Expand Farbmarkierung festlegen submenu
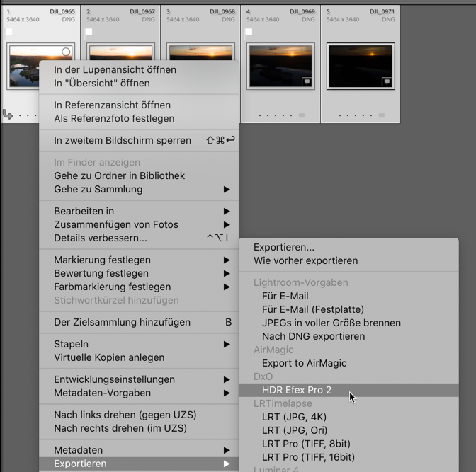476x472 pixels. tap(139, 287)
